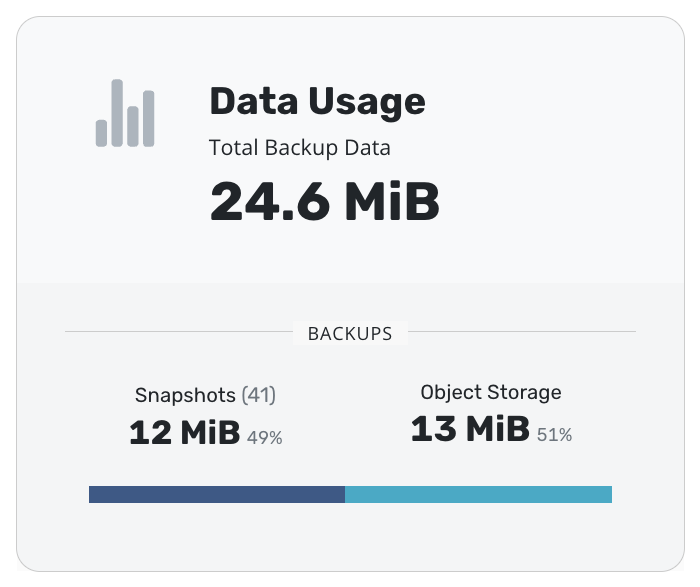Click the dark blue snapshots bar segment

(x=217, y=495)
